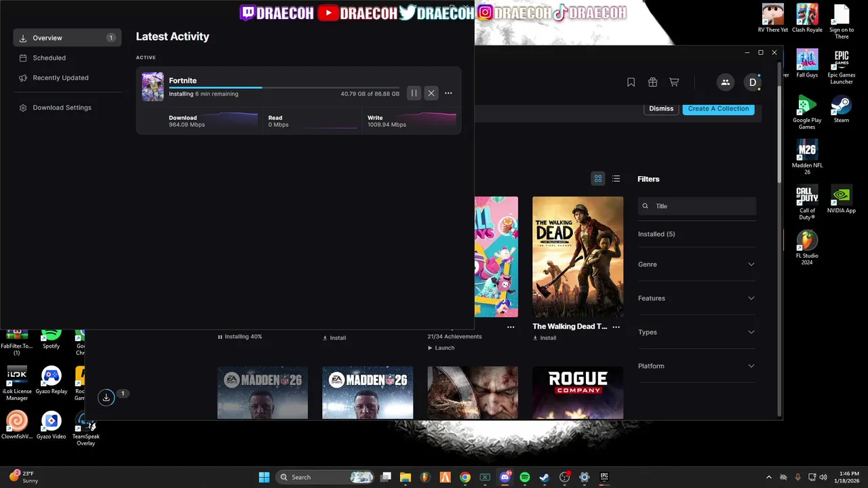The height and width of the screenshot is (488, 868).
Task: Filter by Installed (5)
Action: [656, 234]
